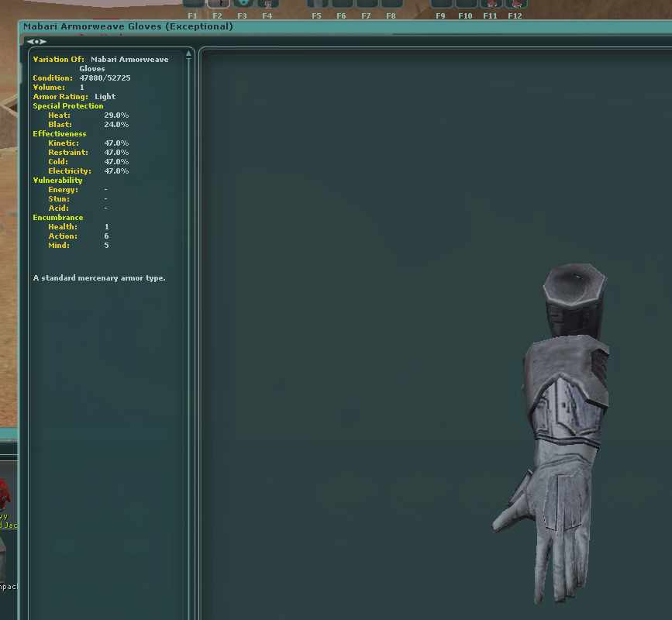Select the "Health:" encumbrance label
This screenshot has width=672, height=620.
click(63, 226)
